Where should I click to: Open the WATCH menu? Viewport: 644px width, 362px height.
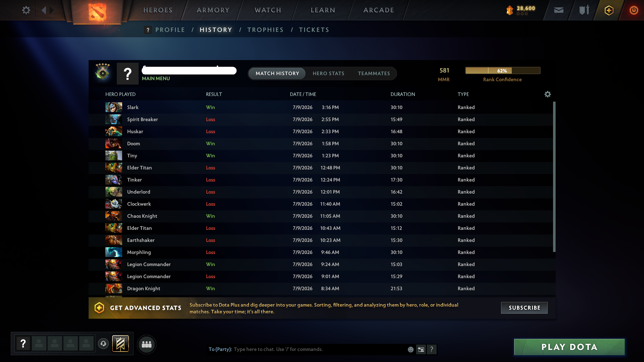268,10
